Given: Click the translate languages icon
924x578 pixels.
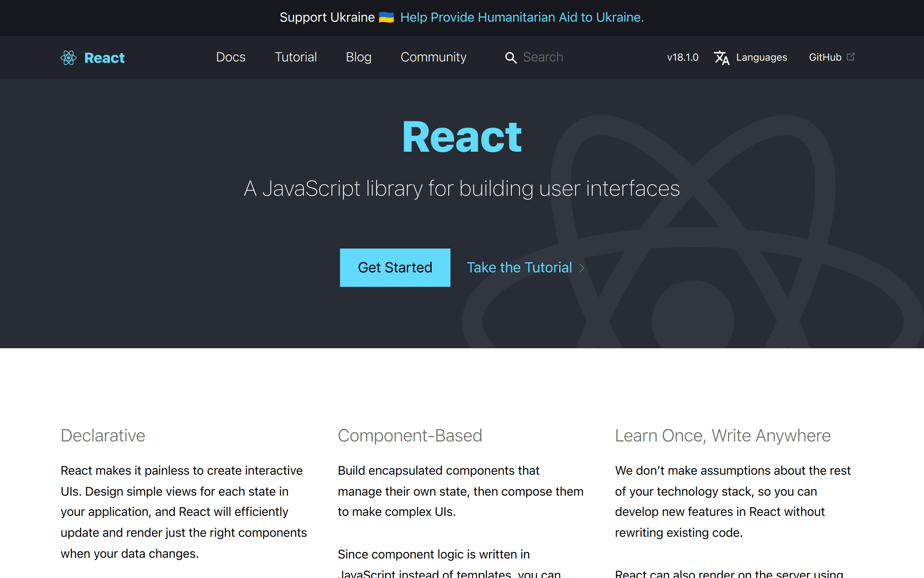Looking at the screenshot, I should tap(722, 58).
